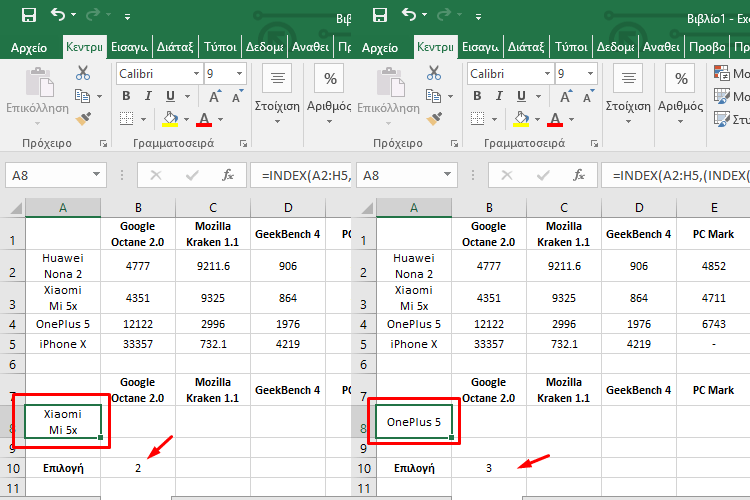750x500 pixels.
Task: Open Calibri font dropdown in left window
Action: [196, 74]
